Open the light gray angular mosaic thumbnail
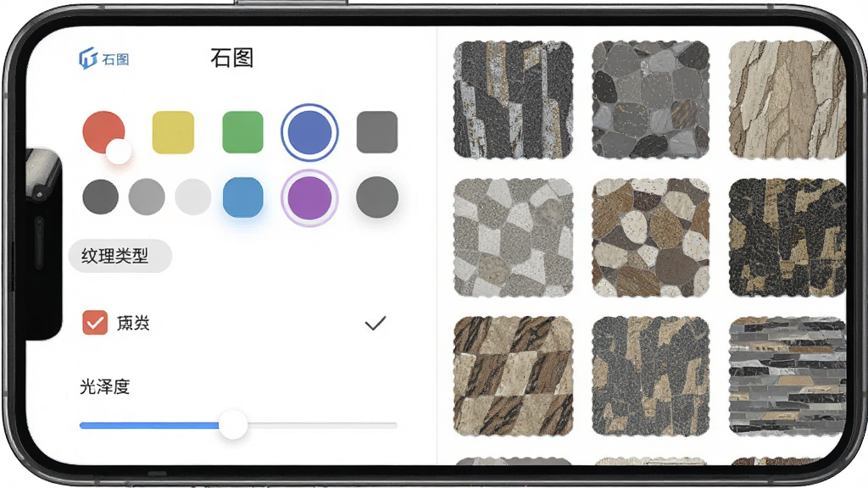 coord(513,237)
